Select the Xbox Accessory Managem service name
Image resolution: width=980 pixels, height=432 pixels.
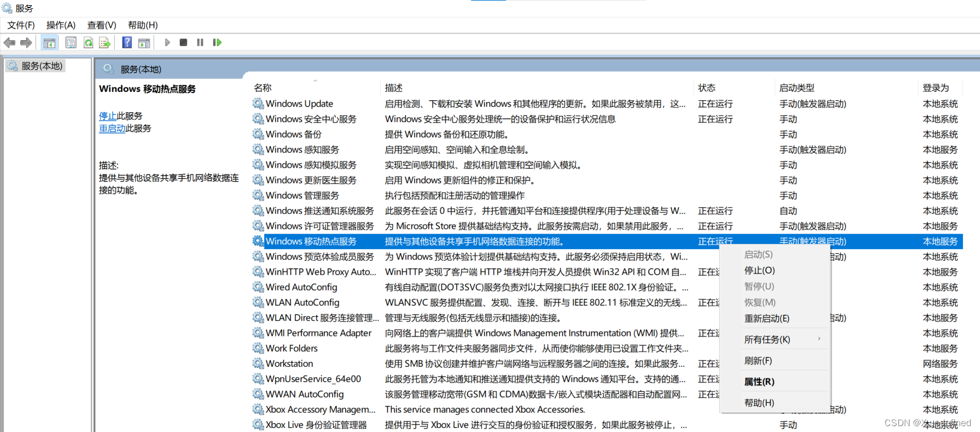click(320, 409)
